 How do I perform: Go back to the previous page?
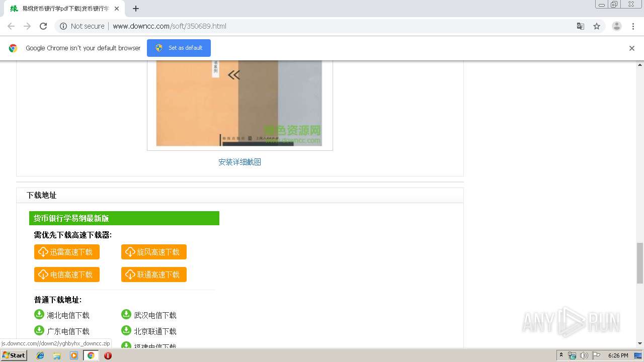[x=11, y=26]
